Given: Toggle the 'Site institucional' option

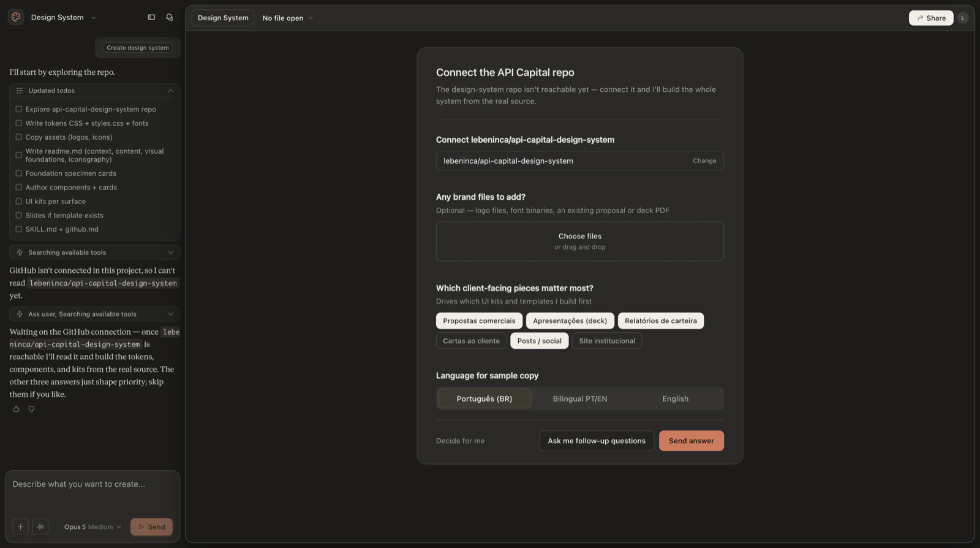Looking at the screenshot, I should pyautogui.click(x=607, y=341).
